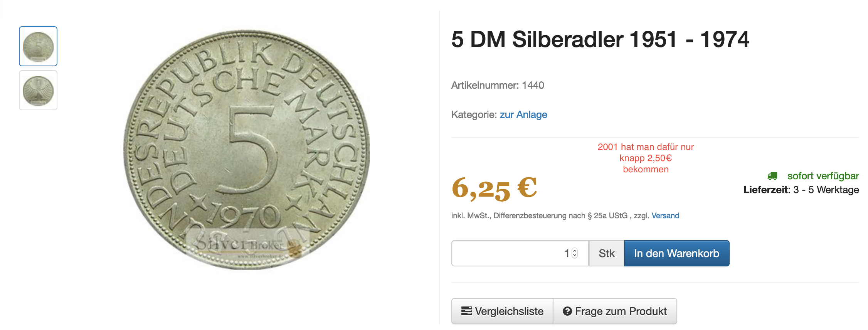Open Frage zum Produkt form
The width and height of the screenshot is (868, 330).
tap(615, 311)
